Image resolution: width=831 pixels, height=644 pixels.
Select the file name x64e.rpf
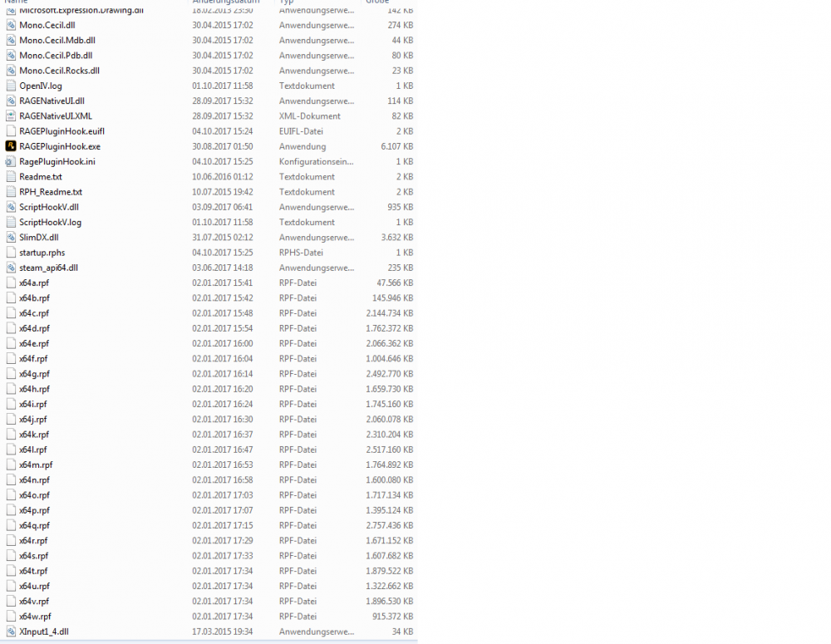point(34,343)
